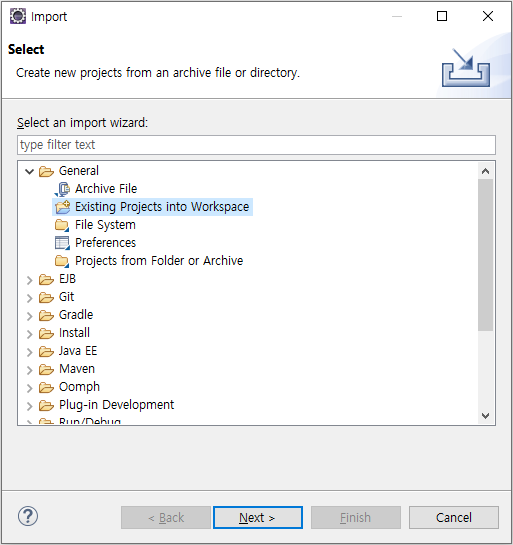This screenshot has height=545, width=513.
Task: Close the Import dialog window
Action: pos(488,16)
